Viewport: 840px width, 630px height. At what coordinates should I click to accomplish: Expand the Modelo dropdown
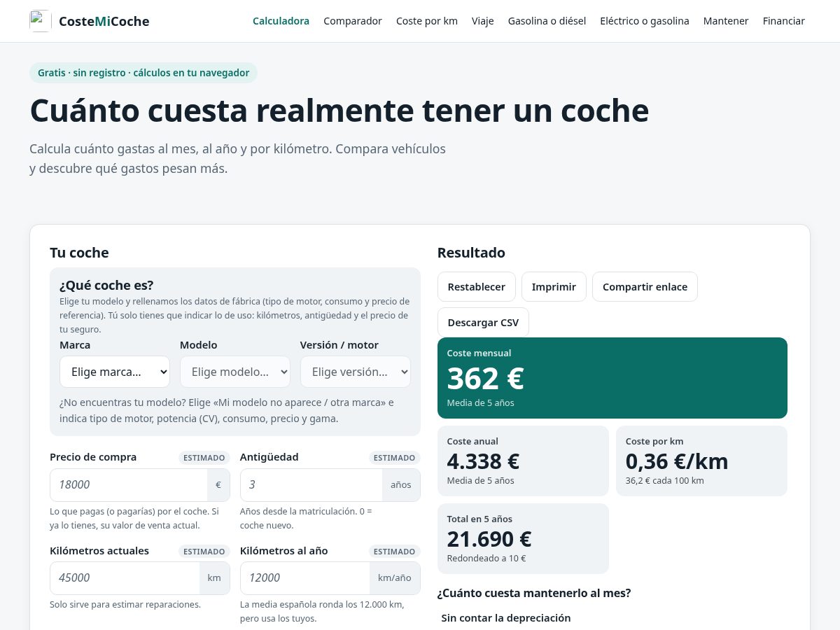235,372
